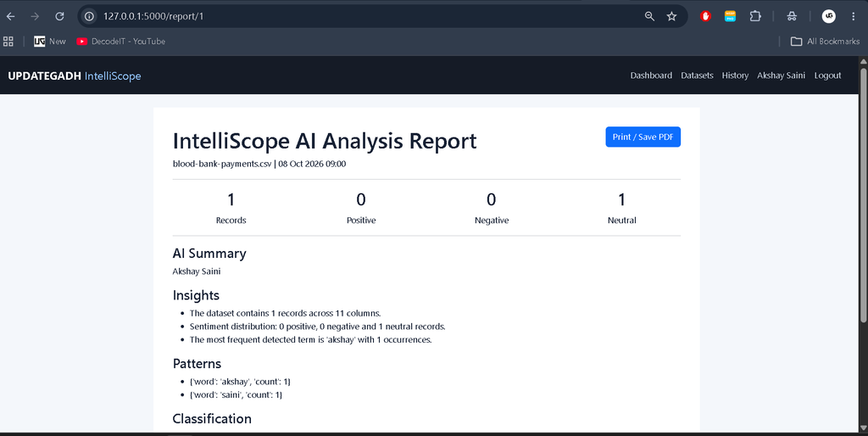Open the colorful extension icon beside the red one
This screenshot has width=868, height=436.
point(730,17)
